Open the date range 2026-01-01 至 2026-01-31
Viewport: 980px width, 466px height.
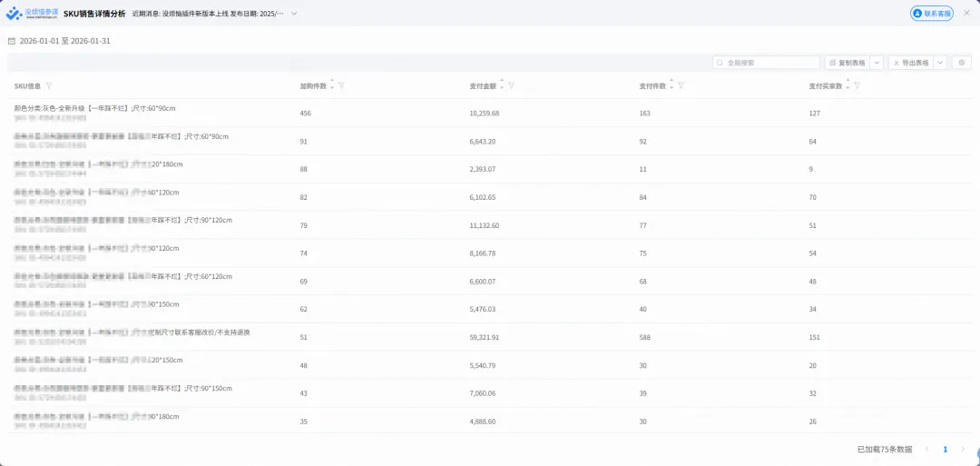(x=65, y=41)
